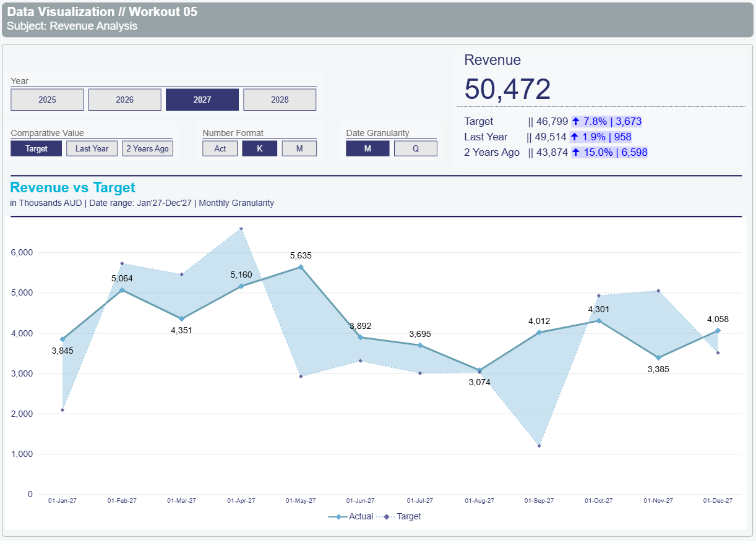Click the December target diamond marker

point(718,352)
